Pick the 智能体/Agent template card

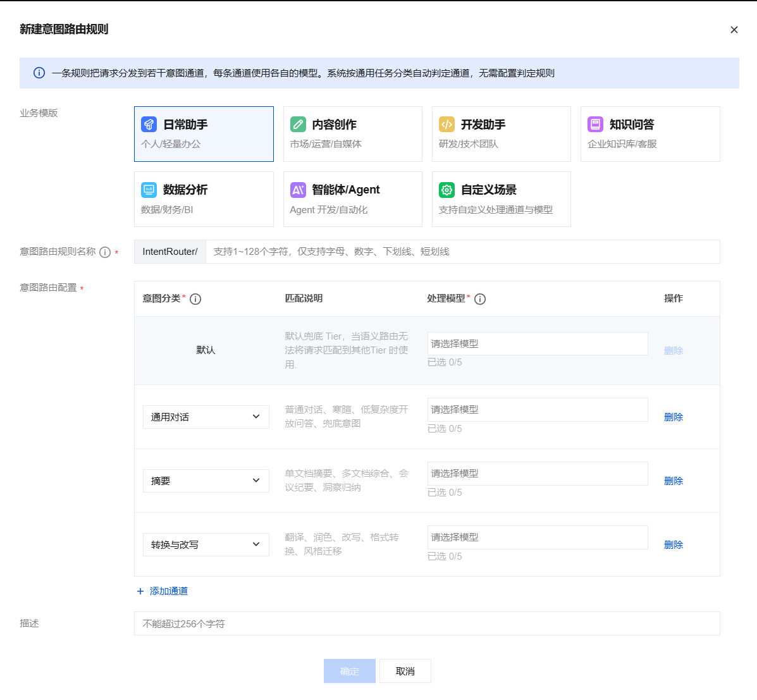click(352, 199)
